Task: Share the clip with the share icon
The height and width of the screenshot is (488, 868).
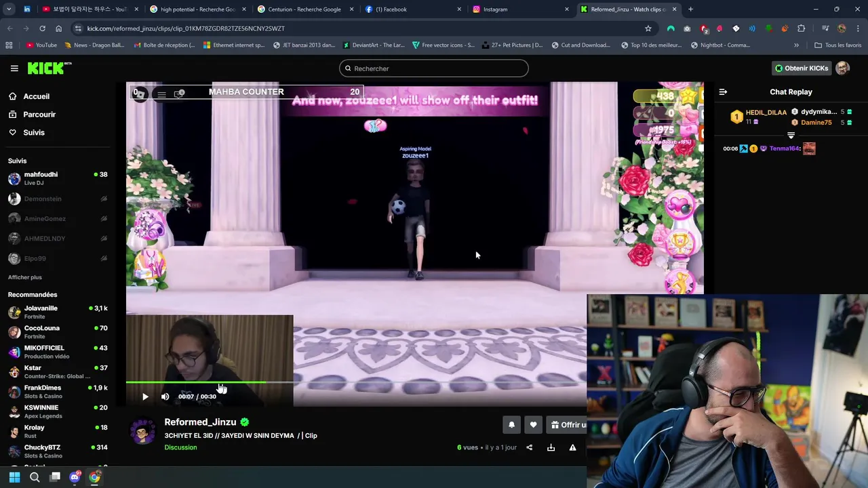Action: (530, 447)
